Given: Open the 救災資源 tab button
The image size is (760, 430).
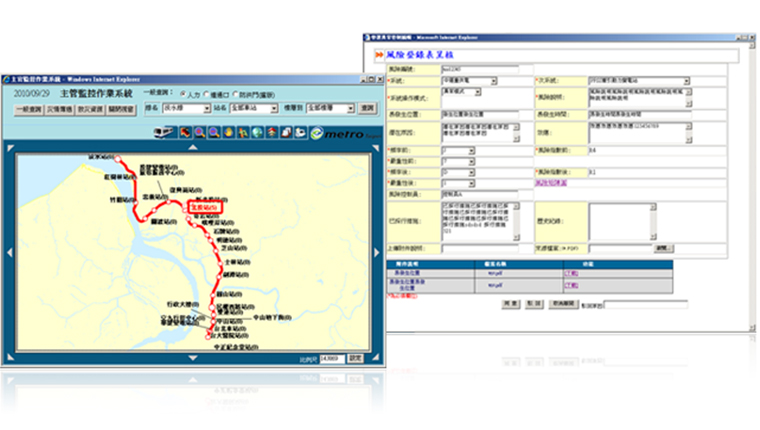Looking at the screenshot, I should click(x=91, y=107).
